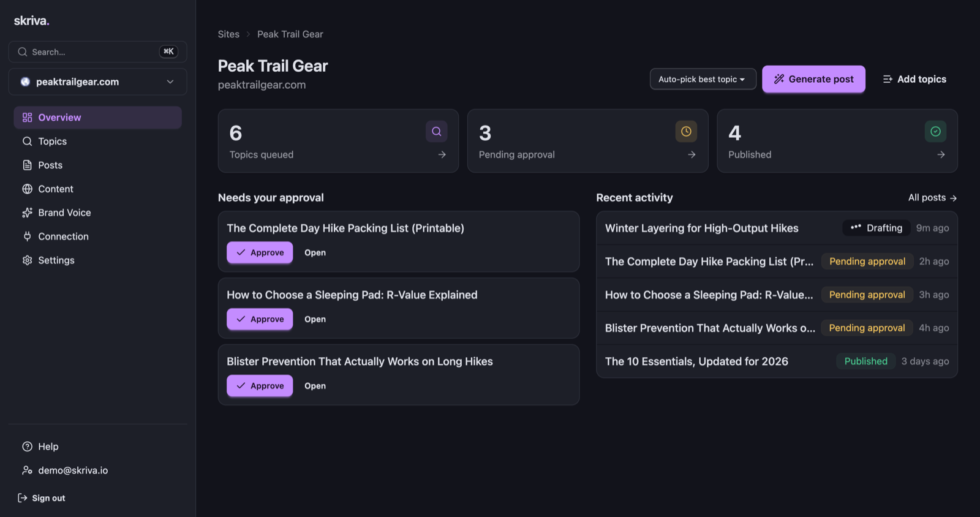The width and height of the screenshot is (980, 517).
Task: Click the user account icon beside demo@skriva.io
Action: [27, 470]
